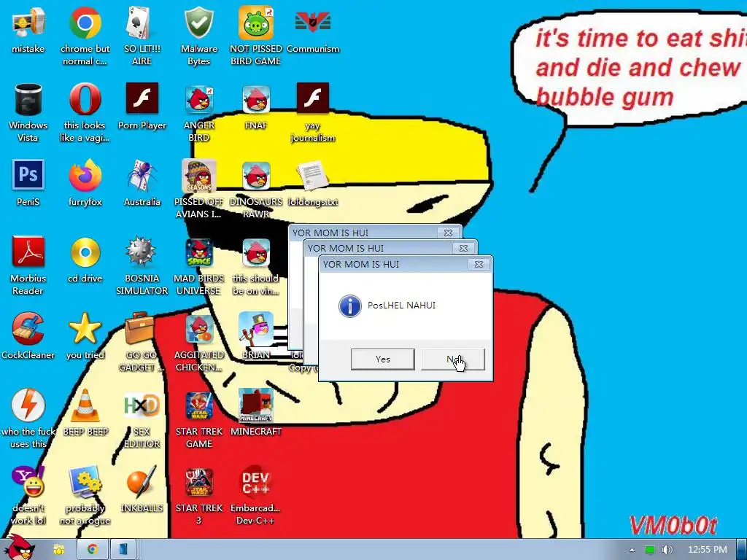Select 'PISSED OFF AVIANS I...' Seasons icon
747x560 pixels.
[198, 175]
